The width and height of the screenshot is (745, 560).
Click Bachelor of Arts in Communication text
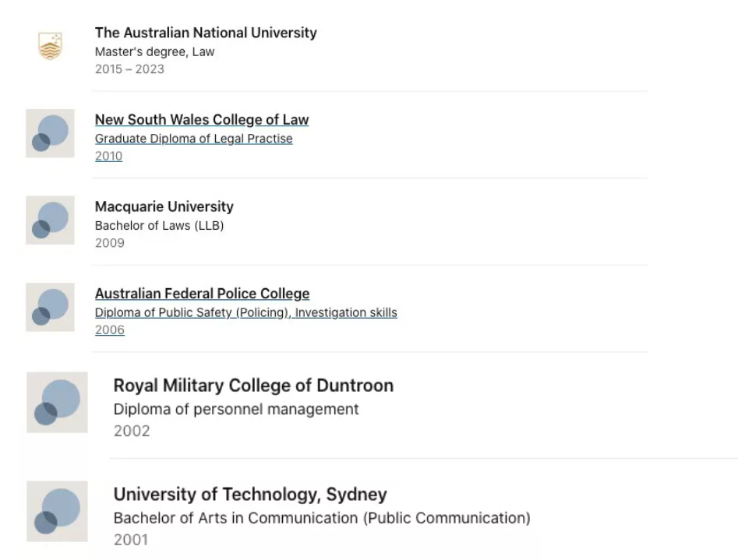pyautogui.click(x=235, y=518)
